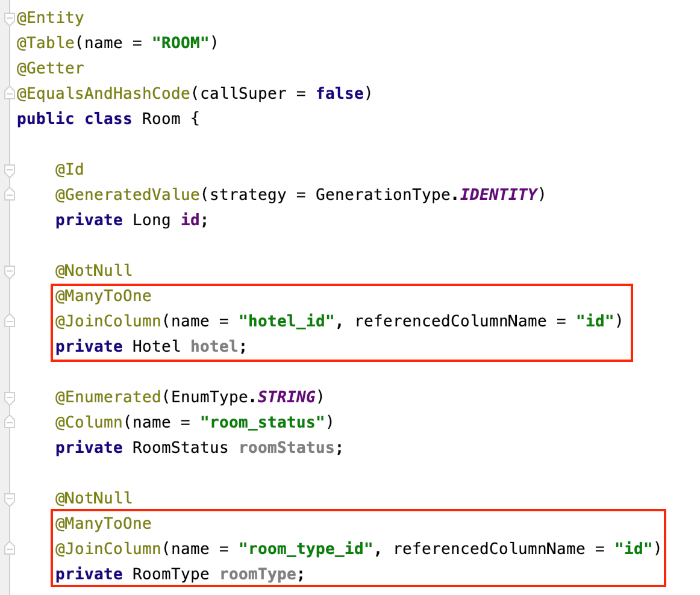Click the @GeneratedValue annotation

click(x=128, y=195)
